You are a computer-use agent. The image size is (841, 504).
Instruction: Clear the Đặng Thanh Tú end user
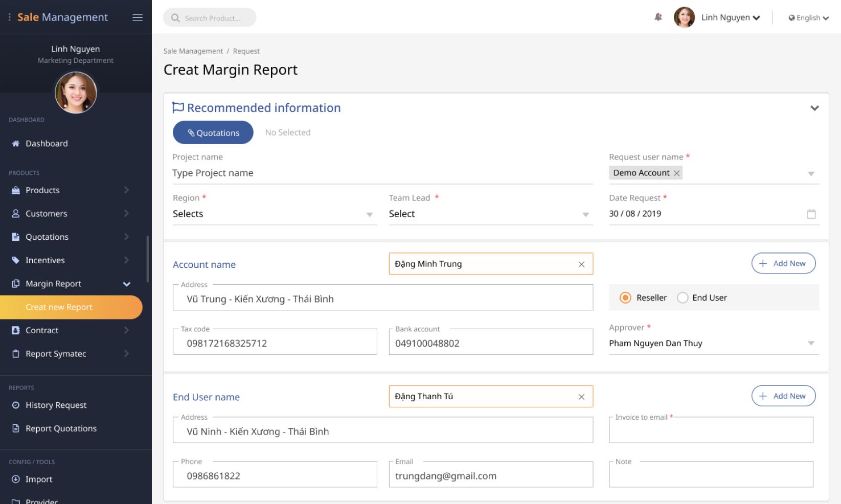click(581, 397)
